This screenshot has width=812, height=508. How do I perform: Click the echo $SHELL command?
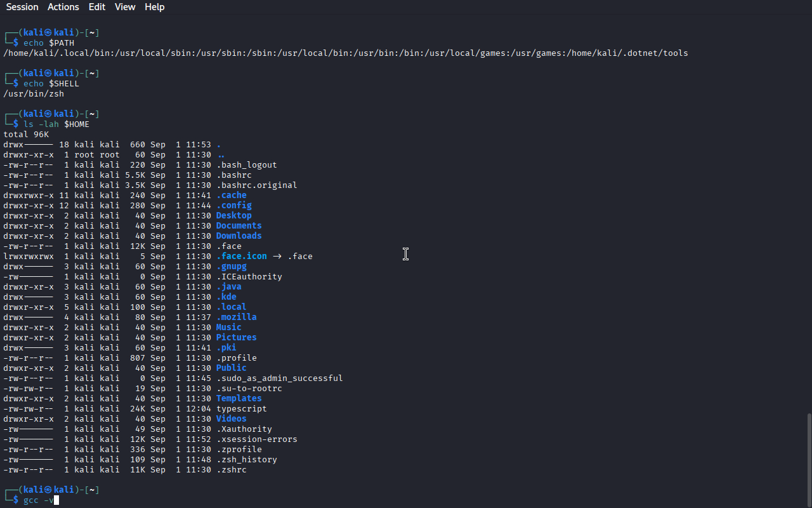(51, 84)
